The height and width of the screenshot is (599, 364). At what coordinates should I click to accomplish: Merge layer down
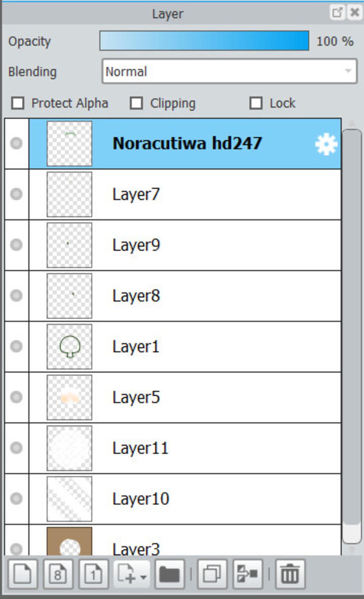click(x=247, y=574)
